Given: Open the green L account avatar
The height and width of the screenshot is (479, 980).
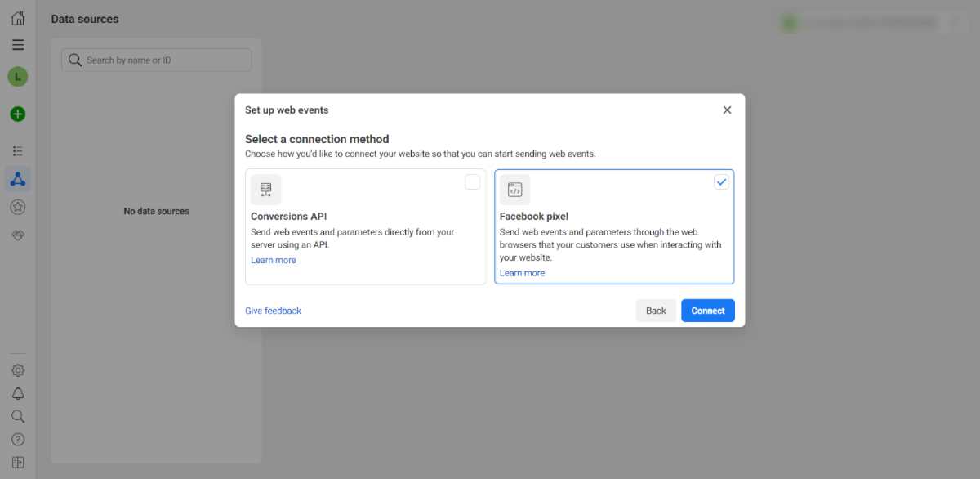Looking at the screenshot, I should click(18, 77).
